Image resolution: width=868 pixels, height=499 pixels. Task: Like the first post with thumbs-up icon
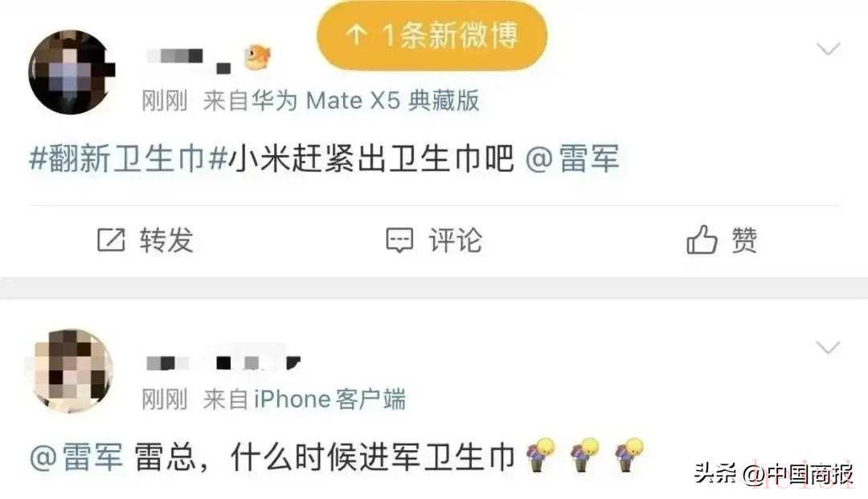tap(702, 239)
